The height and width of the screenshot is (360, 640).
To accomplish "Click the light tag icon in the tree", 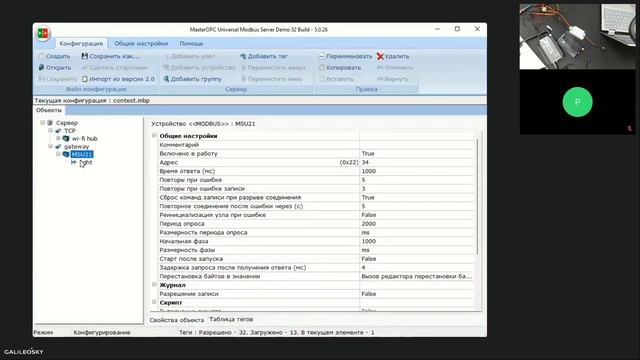I will pos(73,162).
